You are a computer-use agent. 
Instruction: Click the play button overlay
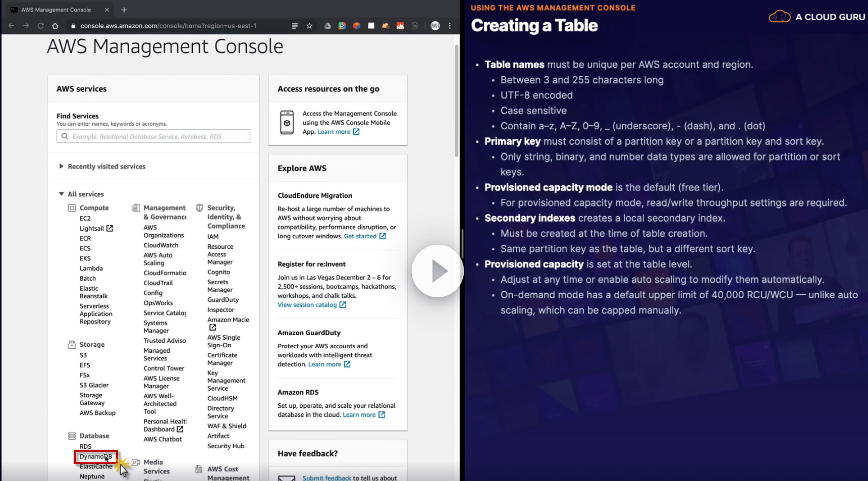coord(438,271)
